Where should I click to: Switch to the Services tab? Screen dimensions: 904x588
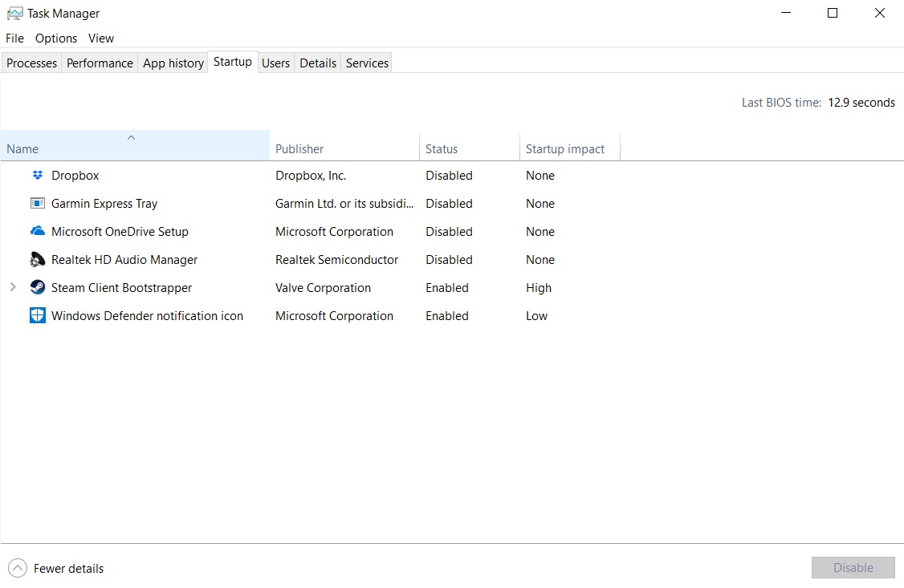tap(367, 63)
